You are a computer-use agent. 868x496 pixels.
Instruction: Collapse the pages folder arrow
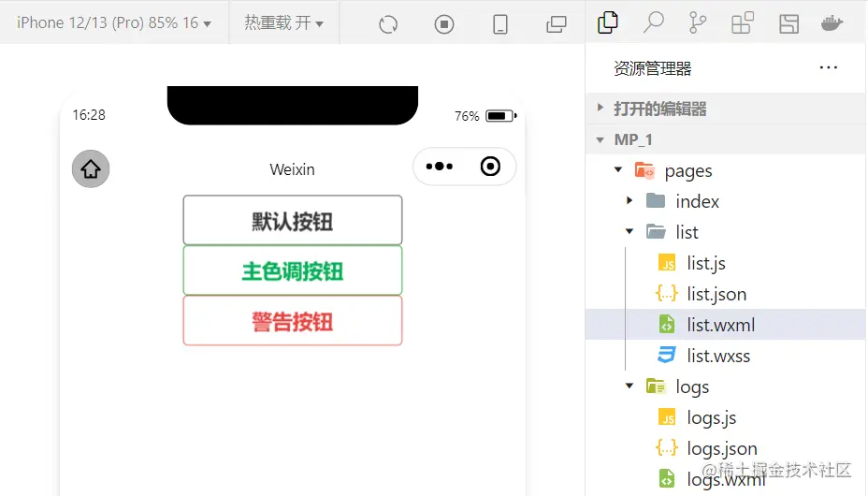tap(618, 169)
